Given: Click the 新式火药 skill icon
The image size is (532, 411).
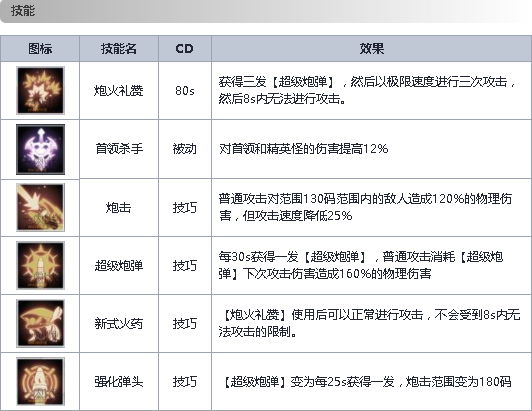Looking at the screenshot, I should [40, 323].
